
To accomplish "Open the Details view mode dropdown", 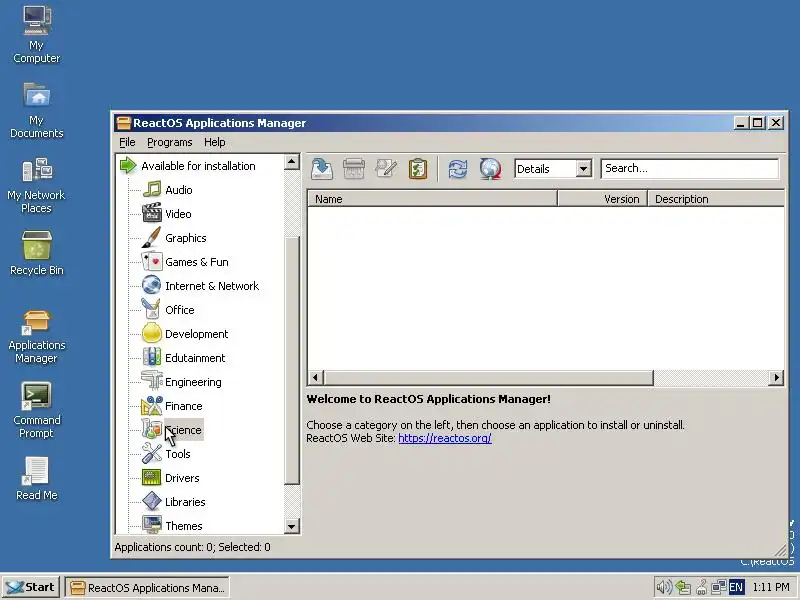I will tap(584, 168).
